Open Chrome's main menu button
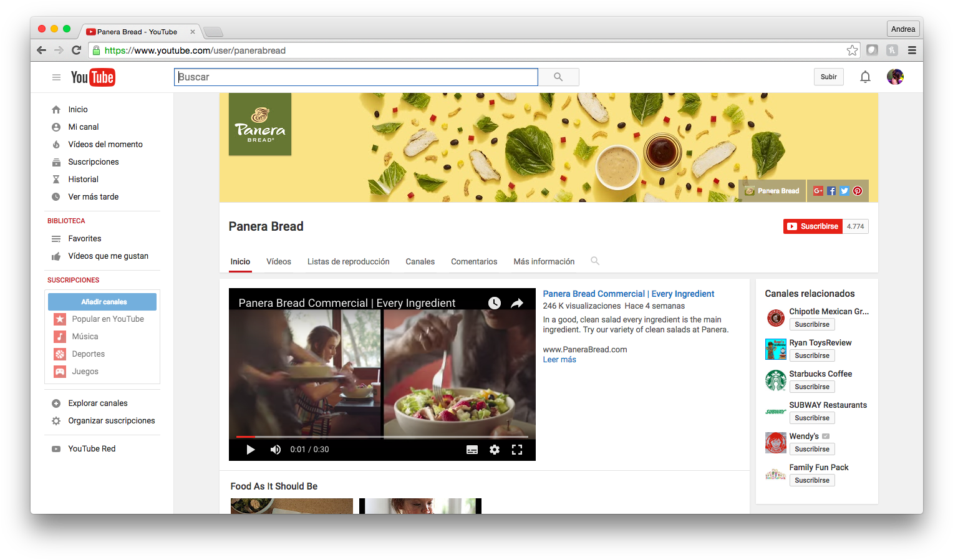 point(912,51)
